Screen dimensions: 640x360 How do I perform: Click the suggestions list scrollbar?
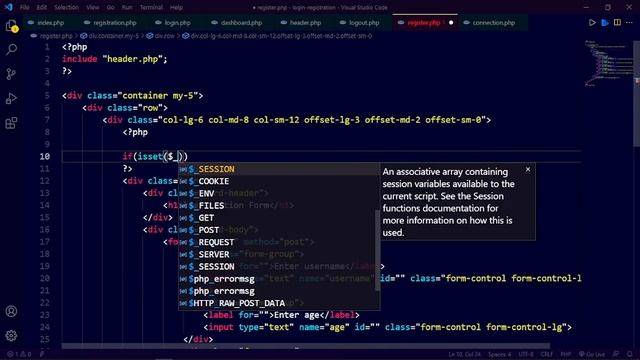coord(377,250)
